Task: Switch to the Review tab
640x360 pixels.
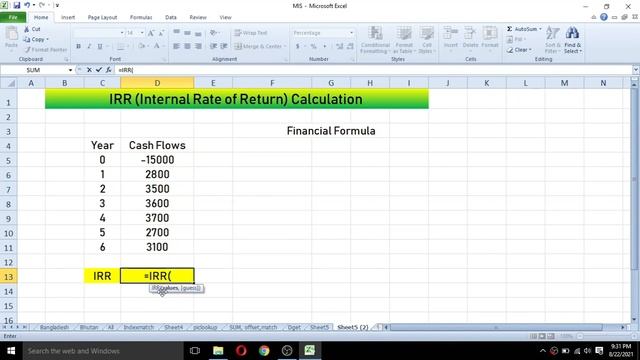Action: click(198, 17)
